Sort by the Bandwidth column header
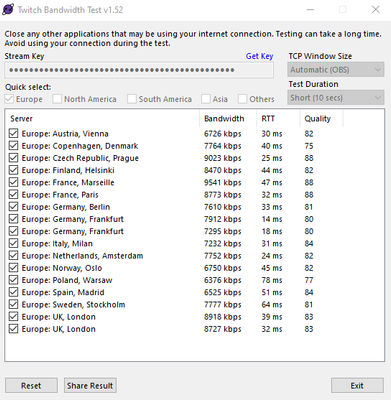391x400 pixels. (x=228, y=119)
